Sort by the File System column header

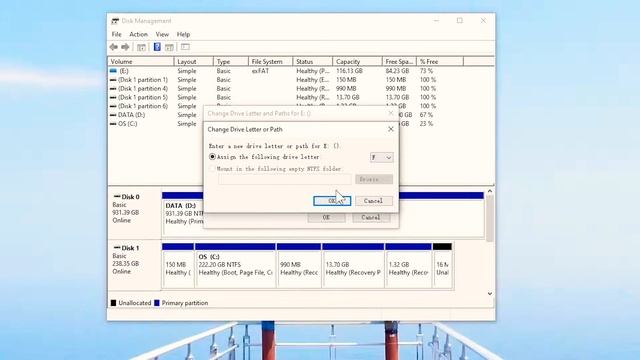click(271, 62)
